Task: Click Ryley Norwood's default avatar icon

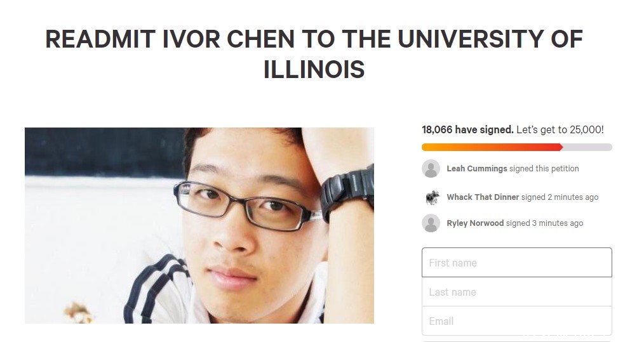Action: [431, 223]
